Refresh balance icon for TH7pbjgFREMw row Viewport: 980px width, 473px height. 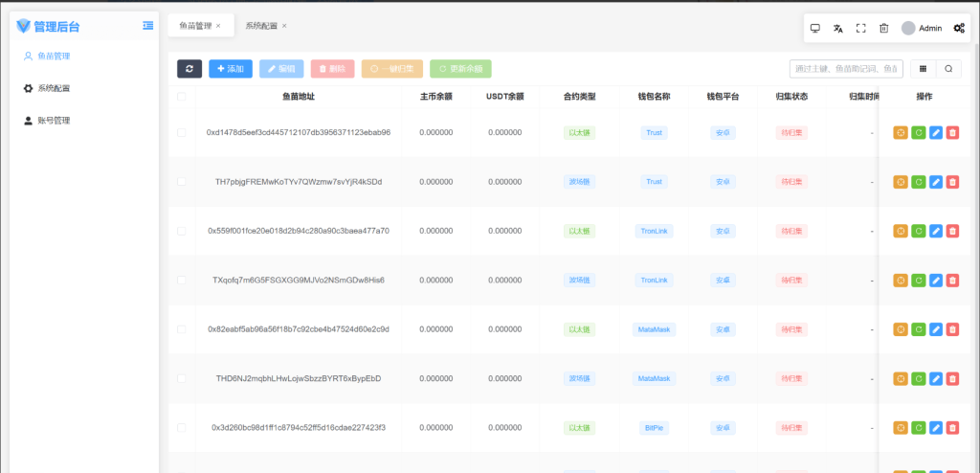pyautogui.click(x=918, y=182)
